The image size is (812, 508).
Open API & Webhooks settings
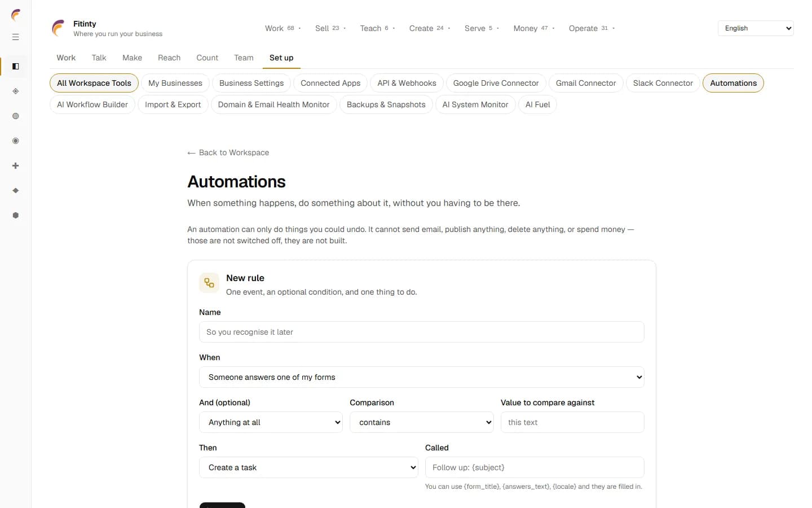[x=407, y=83]
